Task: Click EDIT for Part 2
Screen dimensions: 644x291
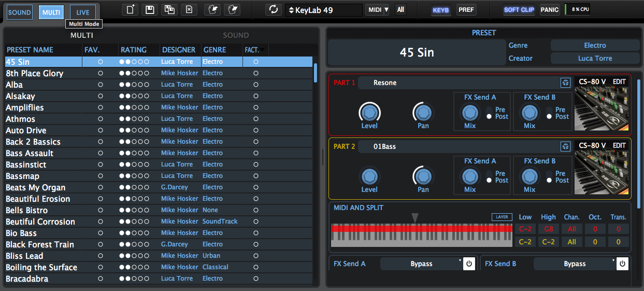Action: pyautogui.click(x=620, y=146)
